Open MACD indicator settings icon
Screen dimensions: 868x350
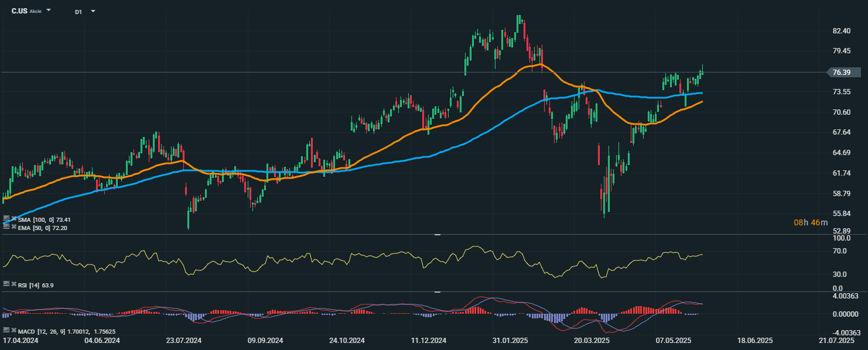tap(6, 330)
